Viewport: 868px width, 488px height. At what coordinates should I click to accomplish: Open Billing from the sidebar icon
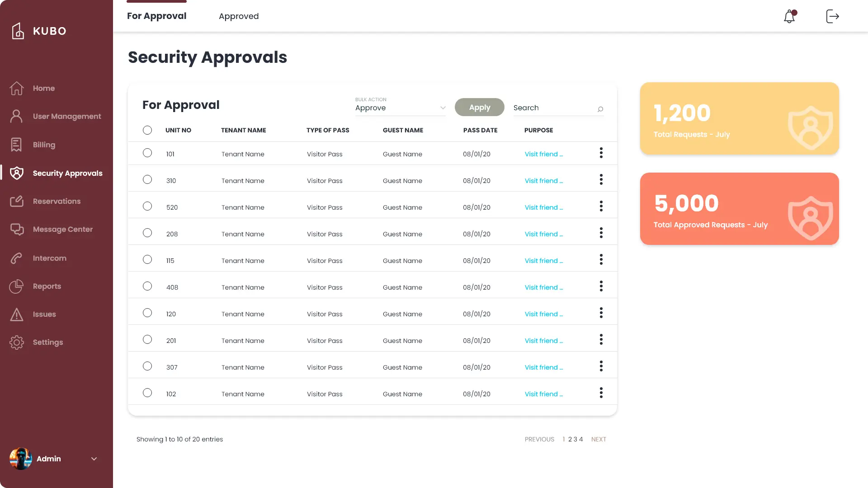tap(16, 145)
